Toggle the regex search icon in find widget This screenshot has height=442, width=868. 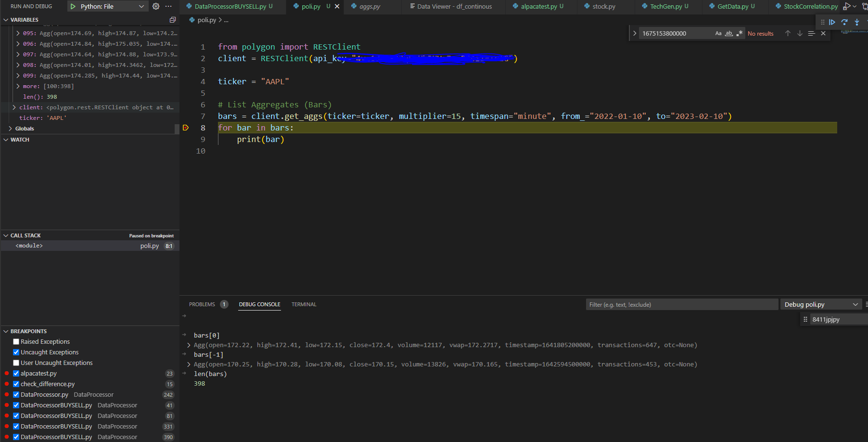(x=739, y=33)
